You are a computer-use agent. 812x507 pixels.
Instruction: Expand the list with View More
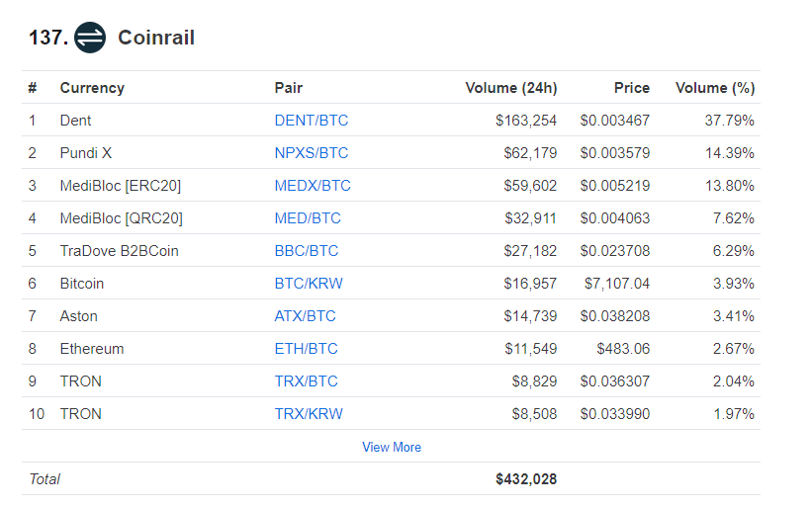(x=392, y=448)
